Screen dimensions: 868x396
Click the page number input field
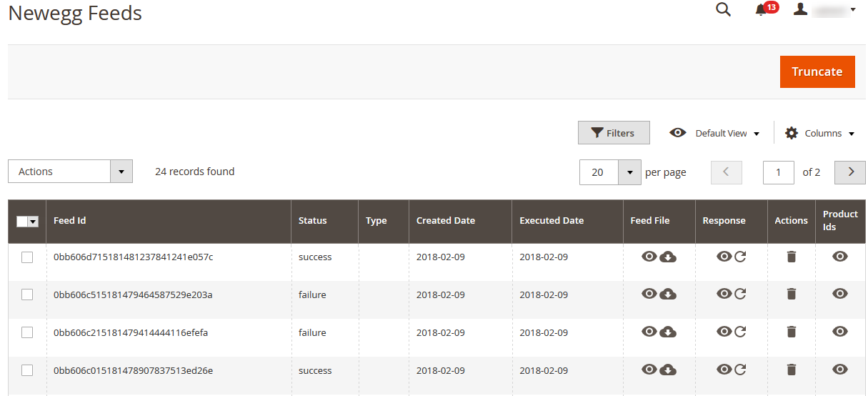coord(779,172)
